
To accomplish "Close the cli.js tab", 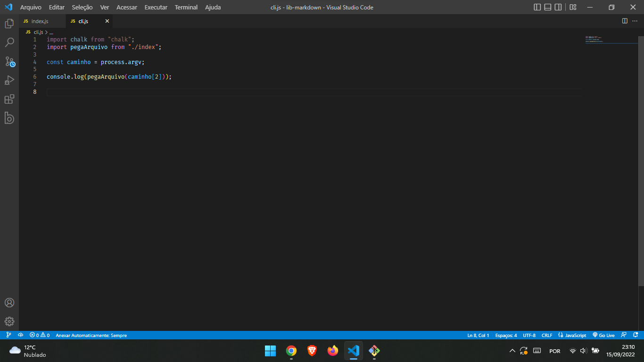I will [107, 21].
